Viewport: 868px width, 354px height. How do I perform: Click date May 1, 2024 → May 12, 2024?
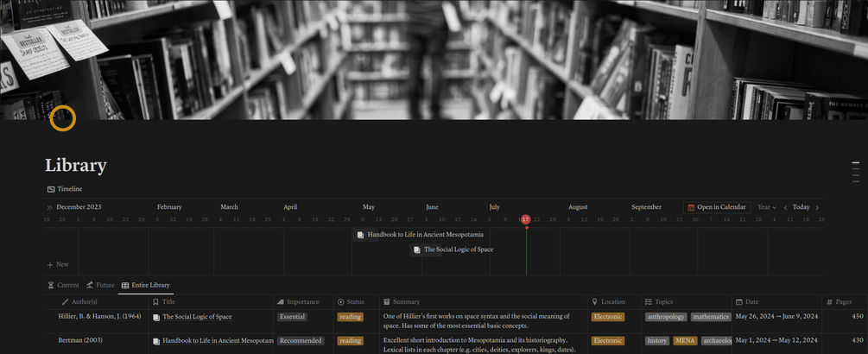[x=775, y=341]
